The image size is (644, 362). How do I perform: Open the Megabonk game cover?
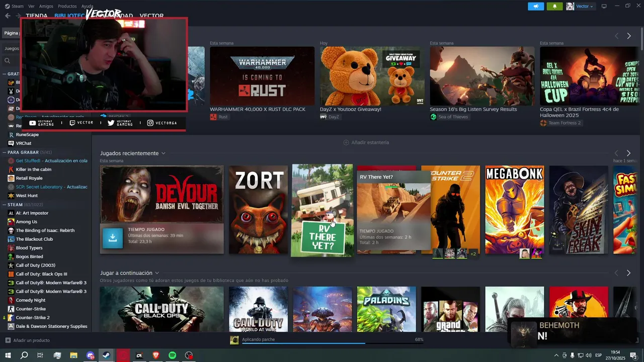click(x=514, y=210)
